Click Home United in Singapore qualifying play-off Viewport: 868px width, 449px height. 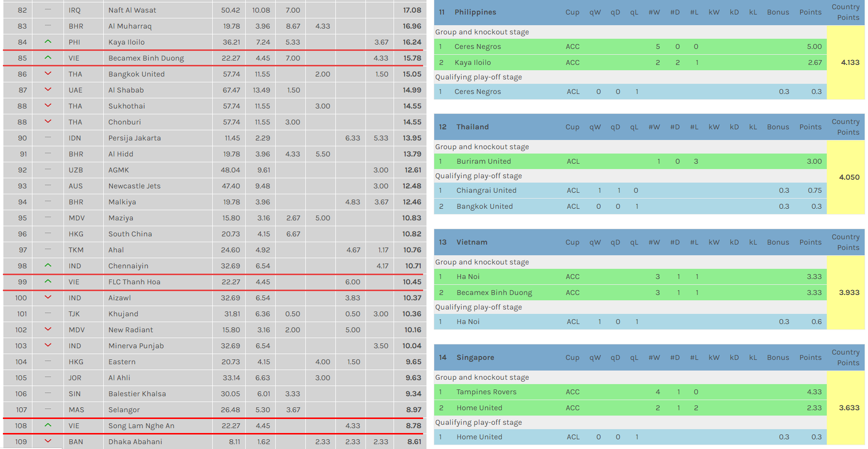pyautogui.click(x=479, y=437)
